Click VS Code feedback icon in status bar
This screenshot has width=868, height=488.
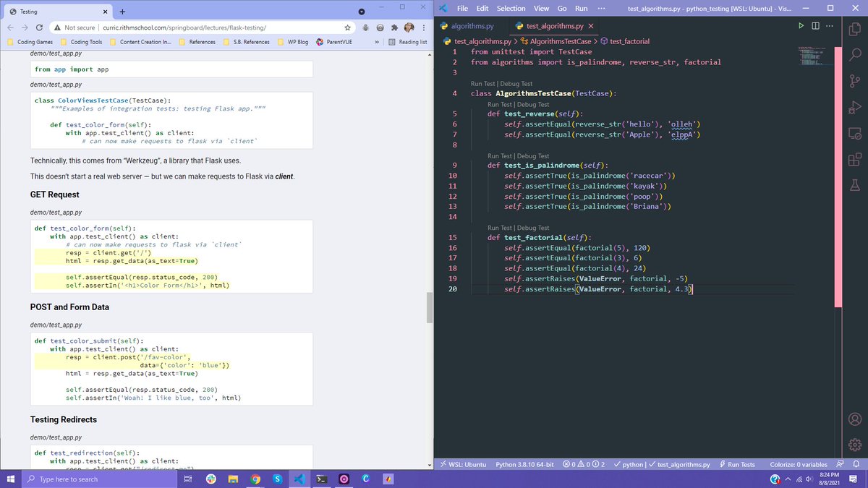click(840, 464)
